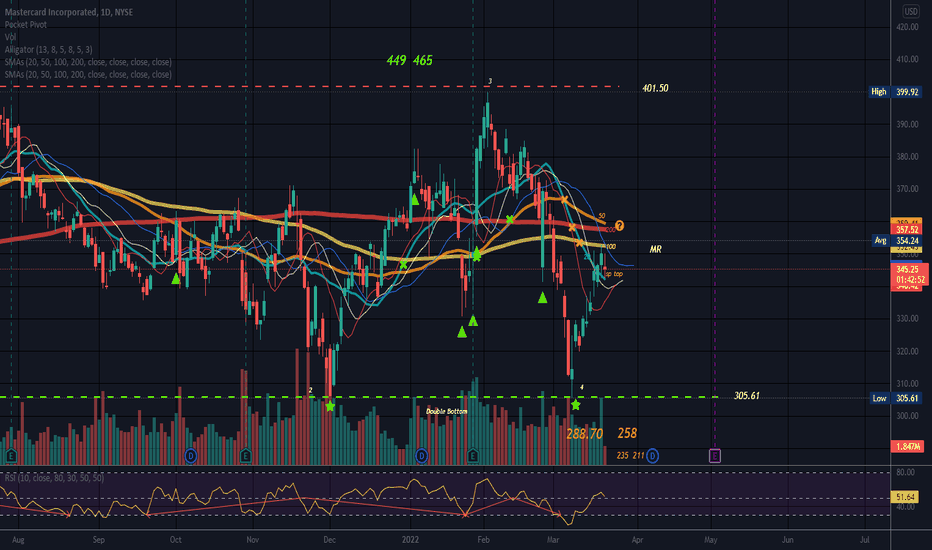Click the Jul label on time axis
The image size is (932, 550).
[865, 540]
